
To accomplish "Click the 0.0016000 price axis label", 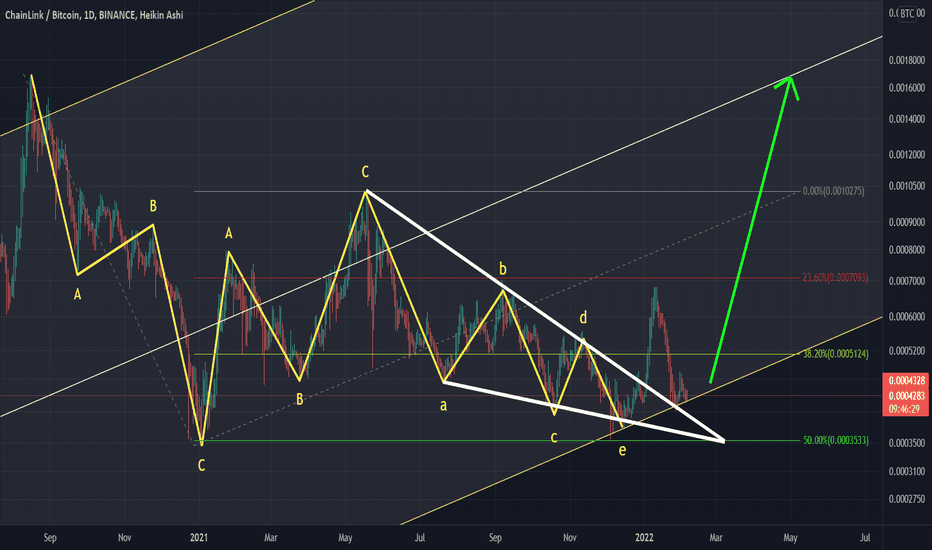I will pyautogui.click(x=907, y=87).
